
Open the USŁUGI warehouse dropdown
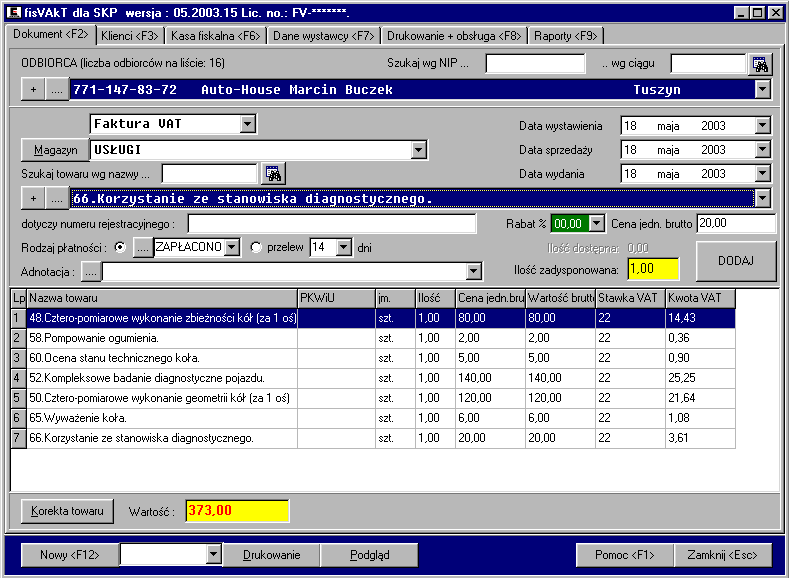pos(418,150)
